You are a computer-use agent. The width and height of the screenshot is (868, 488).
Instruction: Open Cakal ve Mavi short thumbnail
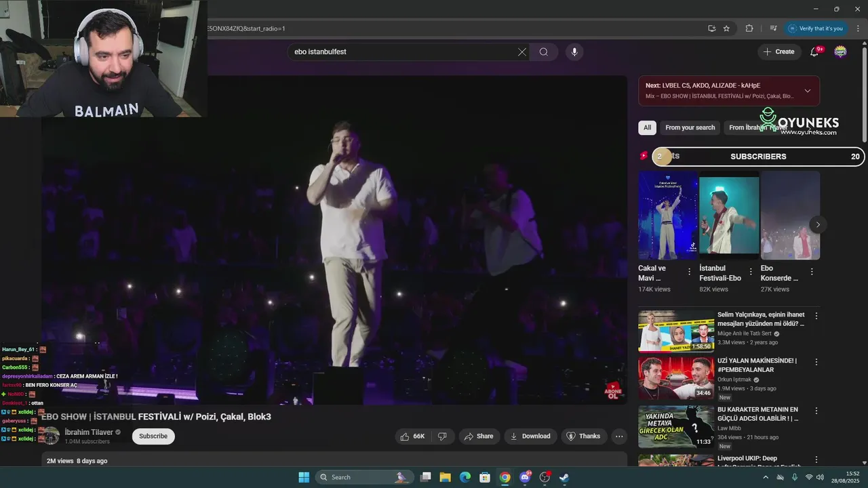click(x=668, y=216)
